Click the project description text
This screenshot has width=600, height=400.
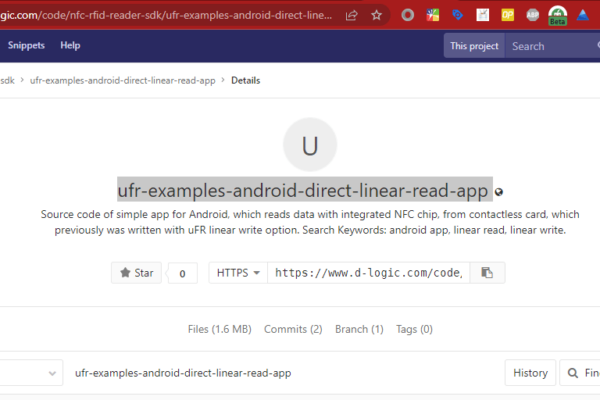point(310,222)
